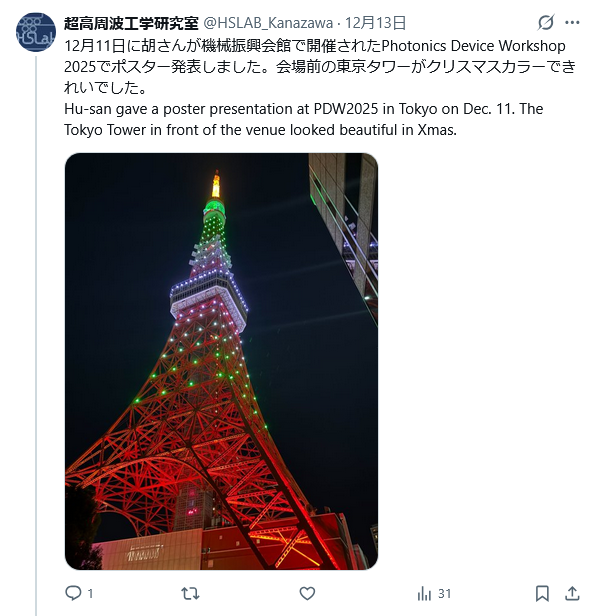This screenshot has height=616, width=598.
Task: Click the English text about PDW2025
Action: coord(303,119)
